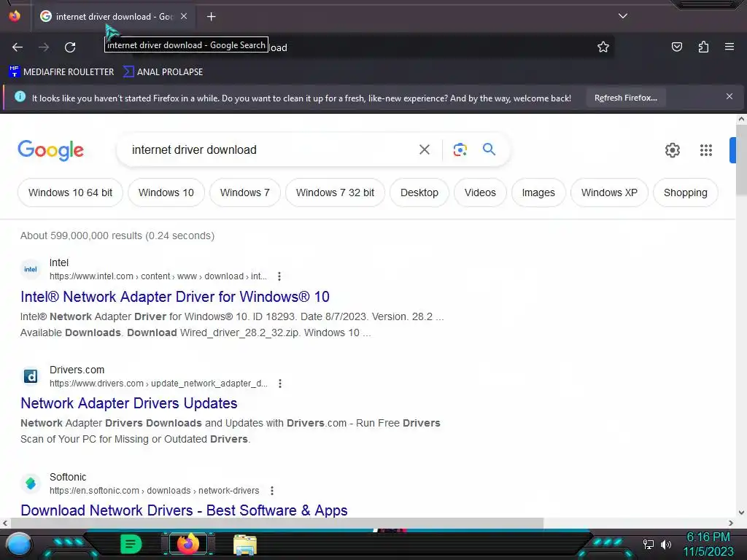Select the Windows 10 filter chip
Screen dimensions: 747x560
(x=166, y=192)
